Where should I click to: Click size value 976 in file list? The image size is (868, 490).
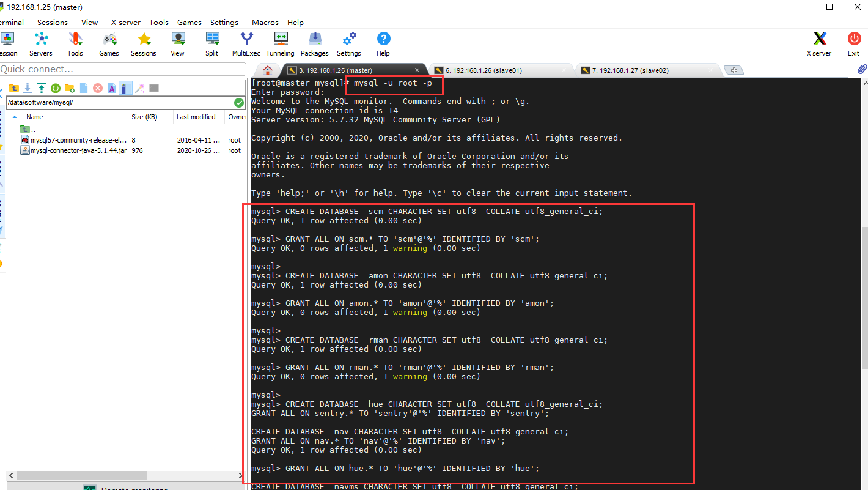tap(137, 150)
